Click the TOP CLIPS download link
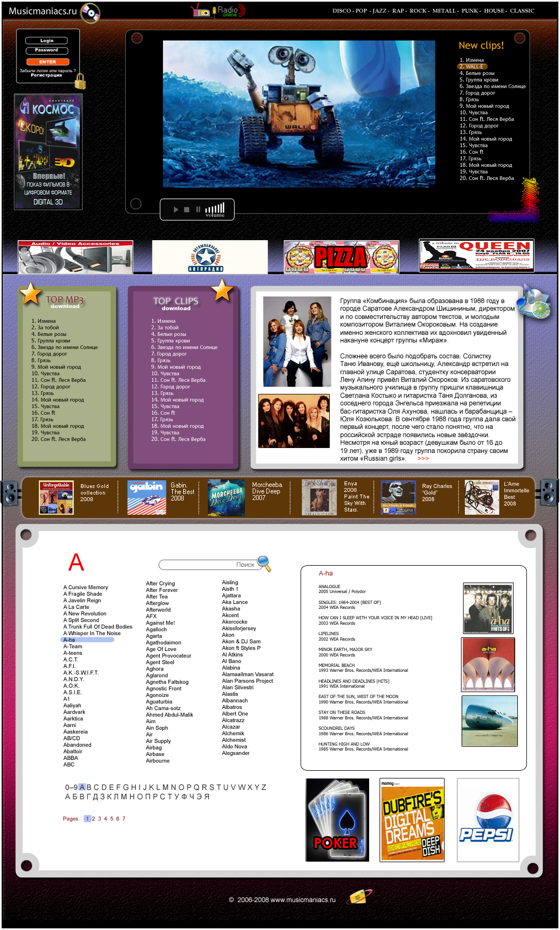 point(176,309)
